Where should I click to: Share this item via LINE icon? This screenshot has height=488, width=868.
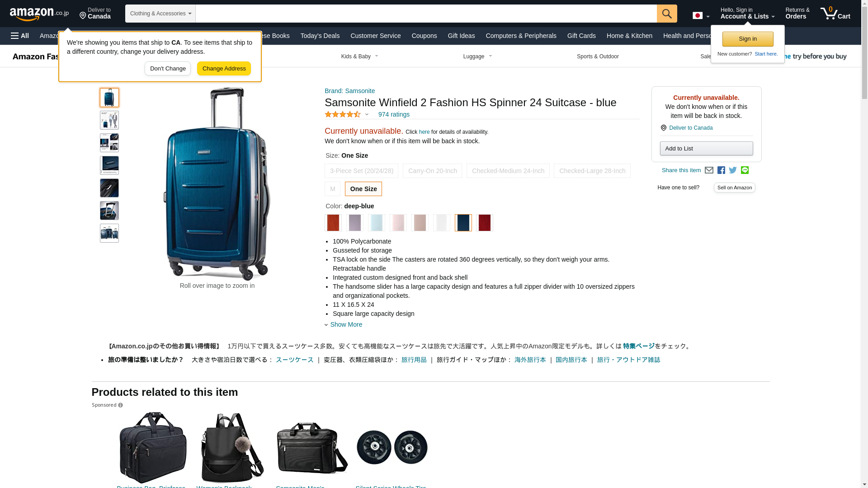tap(745, 170)
